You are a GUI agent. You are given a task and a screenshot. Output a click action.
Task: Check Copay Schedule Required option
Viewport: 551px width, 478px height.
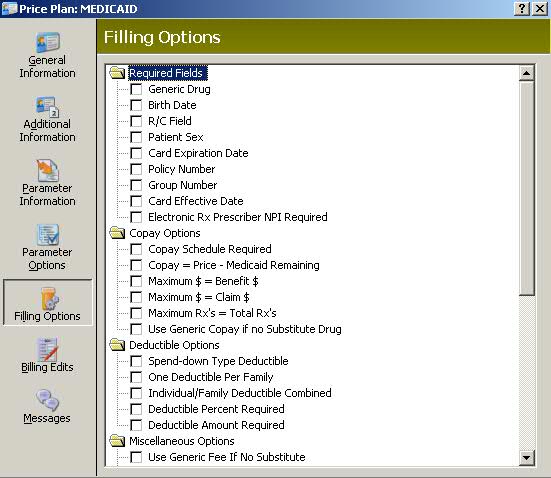point(136,249)
